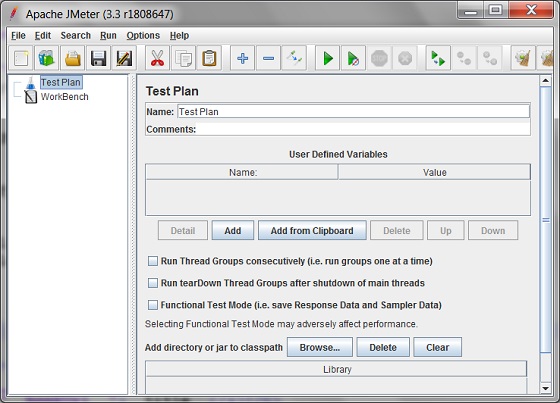Screen dimensions: 560x403
Task: Start the test with the green play icon
Action: coord(328,58)
